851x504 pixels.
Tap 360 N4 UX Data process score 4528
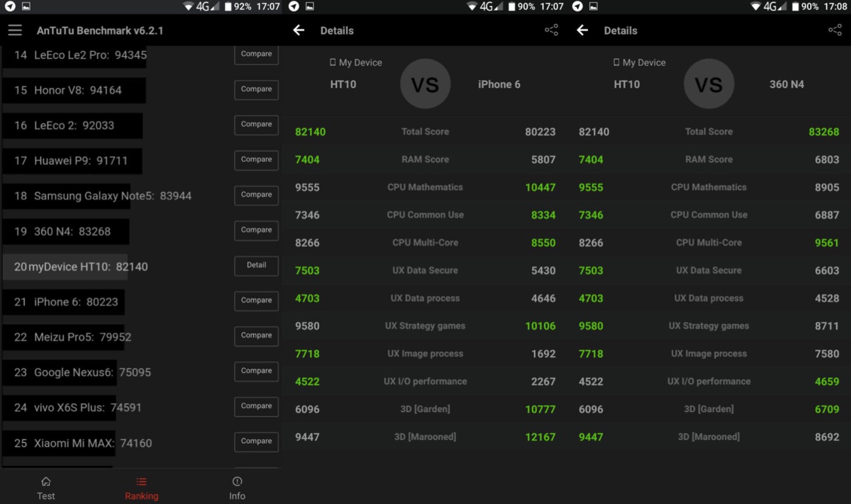pyautogui.click(x=827, y=298)
